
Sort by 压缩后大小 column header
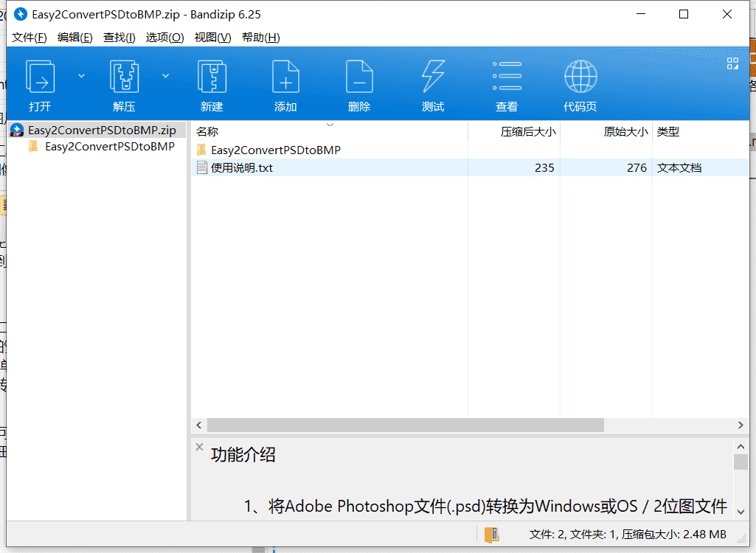tap(528, 132)
